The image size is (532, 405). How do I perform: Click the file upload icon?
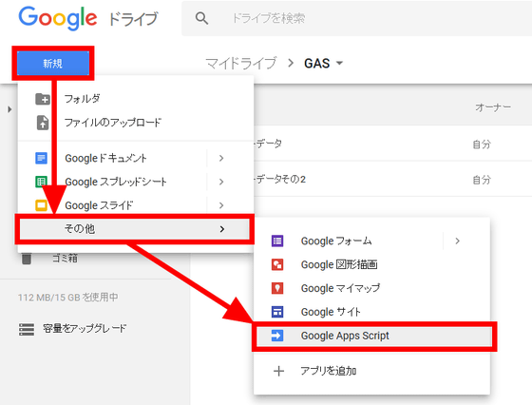(x=43, y=123)
